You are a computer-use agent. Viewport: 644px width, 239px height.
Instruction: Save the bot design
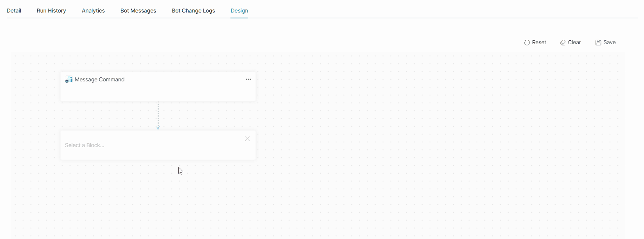coord(606,42)
